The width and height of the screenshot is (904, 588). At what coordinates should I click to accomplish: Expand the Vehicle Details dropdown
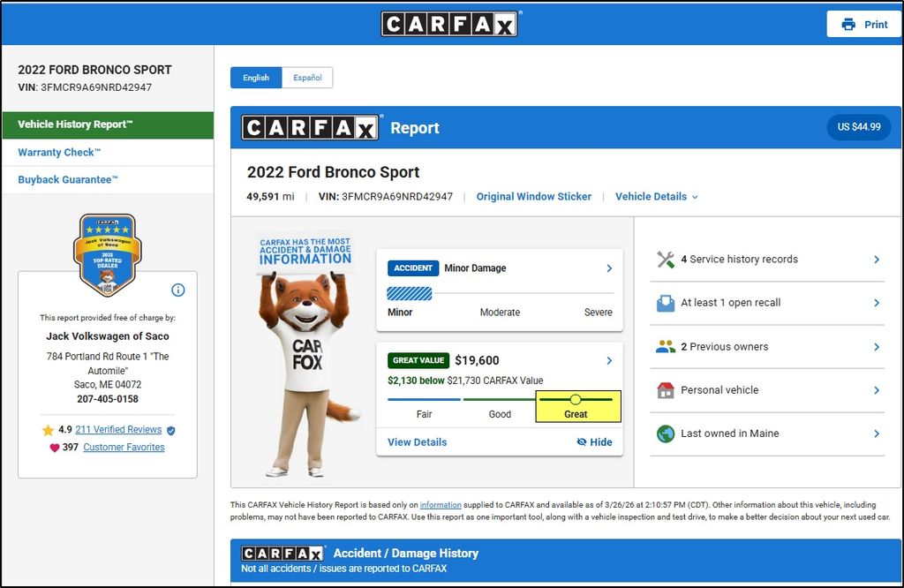coord(656,197)
